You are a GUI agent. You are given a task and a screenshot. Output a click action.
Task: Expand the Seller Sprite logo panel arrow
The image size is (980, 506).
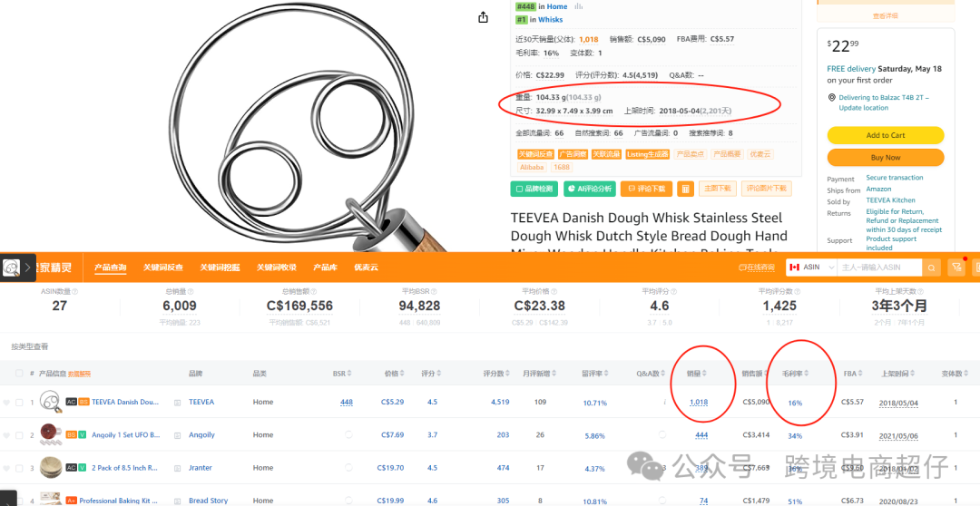click(27, 268)
